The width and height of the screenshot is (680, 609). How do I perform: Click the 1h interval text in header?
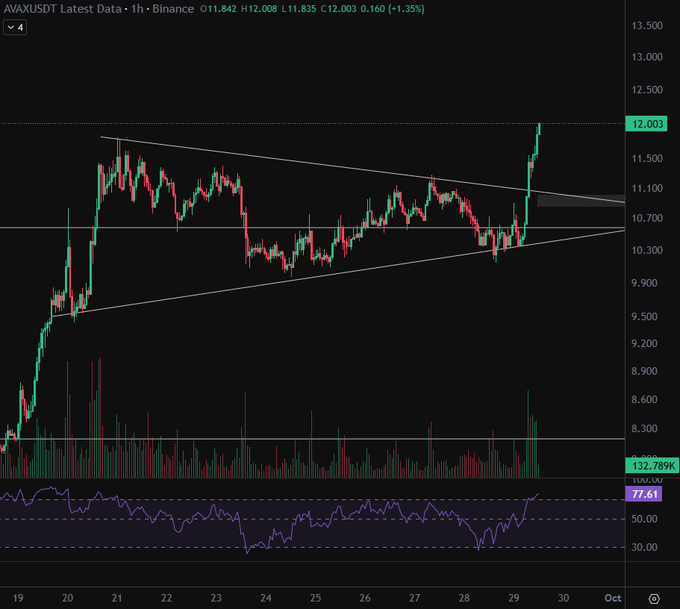137,9
